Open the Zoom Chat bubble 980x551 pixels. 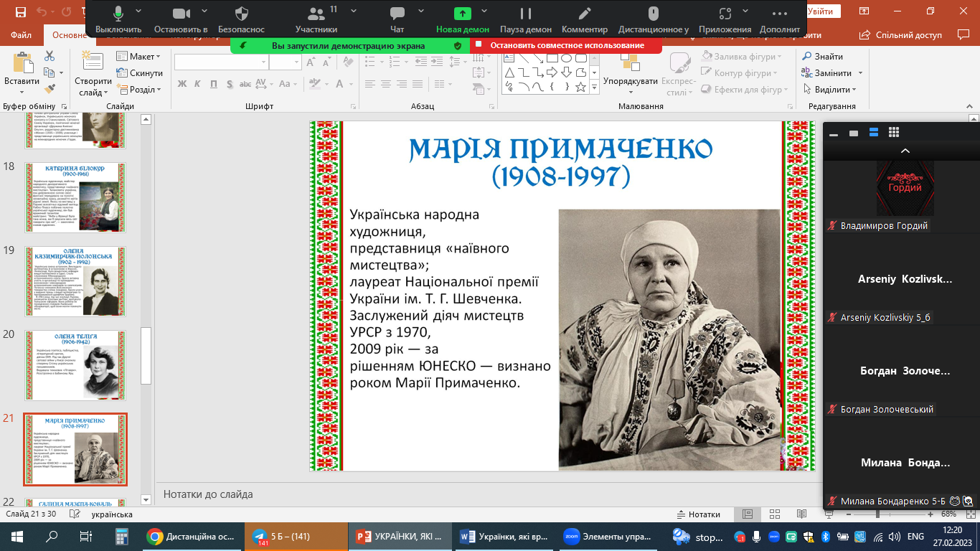(x=397, y=14)
